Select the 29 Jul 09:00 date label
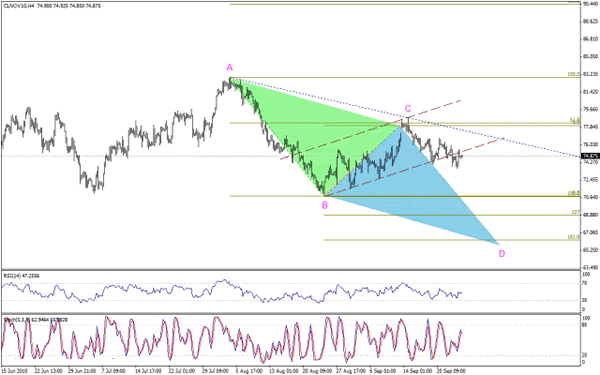Image resolution: width=600 pixels, height=375 pixels. click(x=215, y=371)
